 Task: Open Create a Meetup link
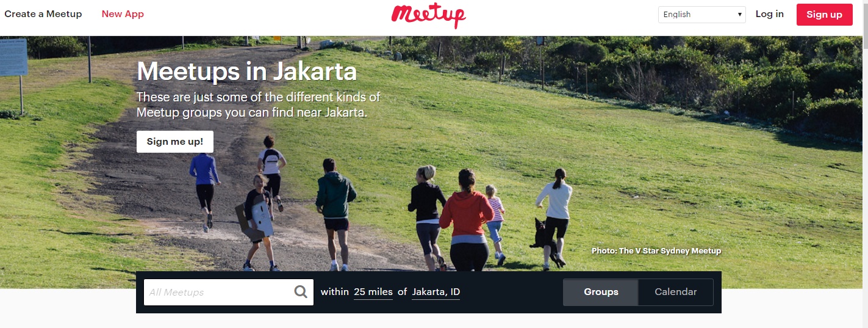(43, 14)
